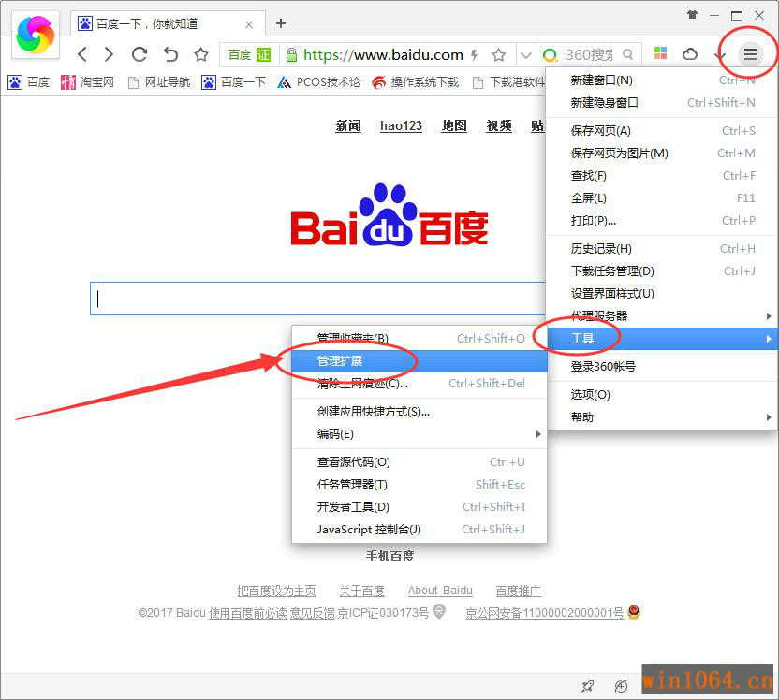
Task: Click the magnifier icon in the 360 search box
Action: (628, 54)
